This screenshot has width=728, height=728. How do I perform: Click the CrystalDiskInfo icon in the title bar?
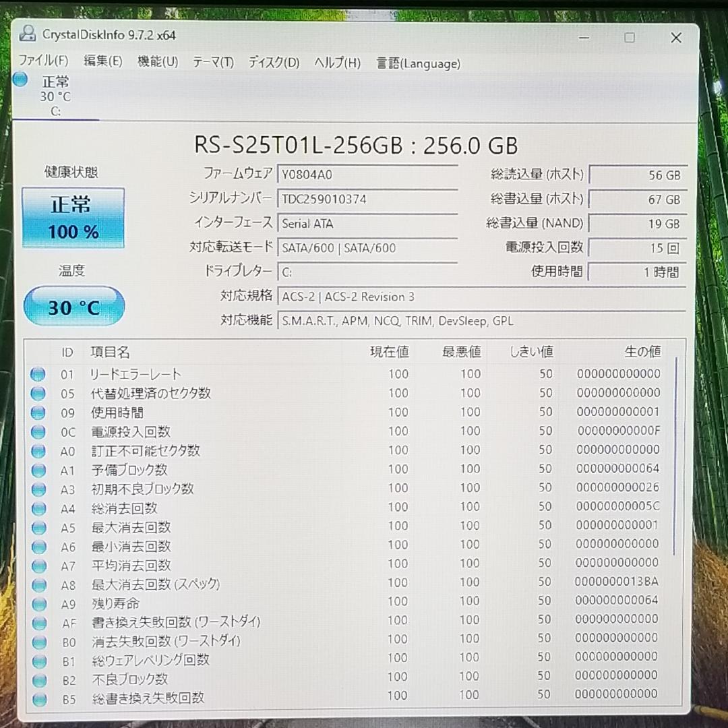(x=27, y=34)
